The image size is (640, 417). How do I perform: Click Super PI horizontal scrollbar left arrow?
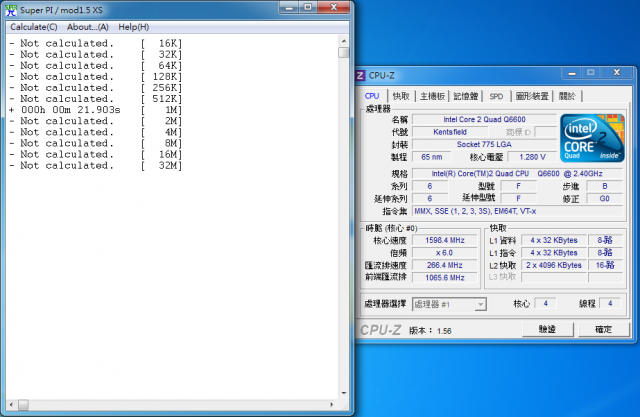11,405
